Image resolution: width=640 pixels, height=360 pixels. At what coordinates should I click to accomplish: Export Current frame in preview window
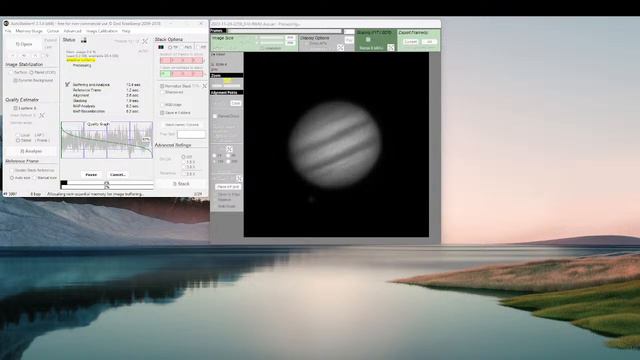[x=410, y=42]
